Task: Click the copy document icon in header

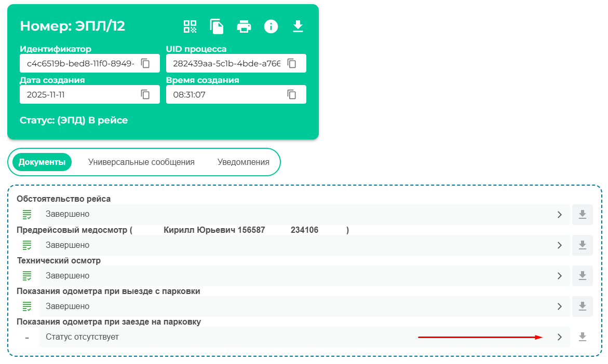Action: 217,26
